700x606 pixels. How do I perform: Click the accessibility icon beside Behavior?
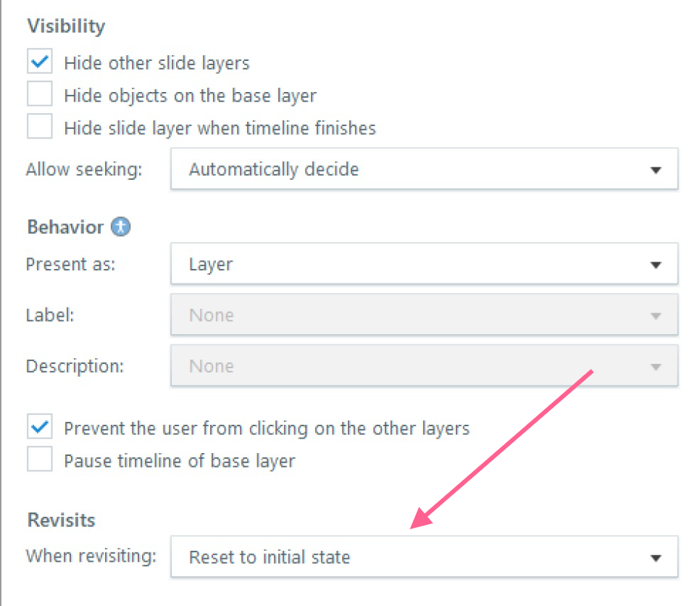tap(121, 227)
